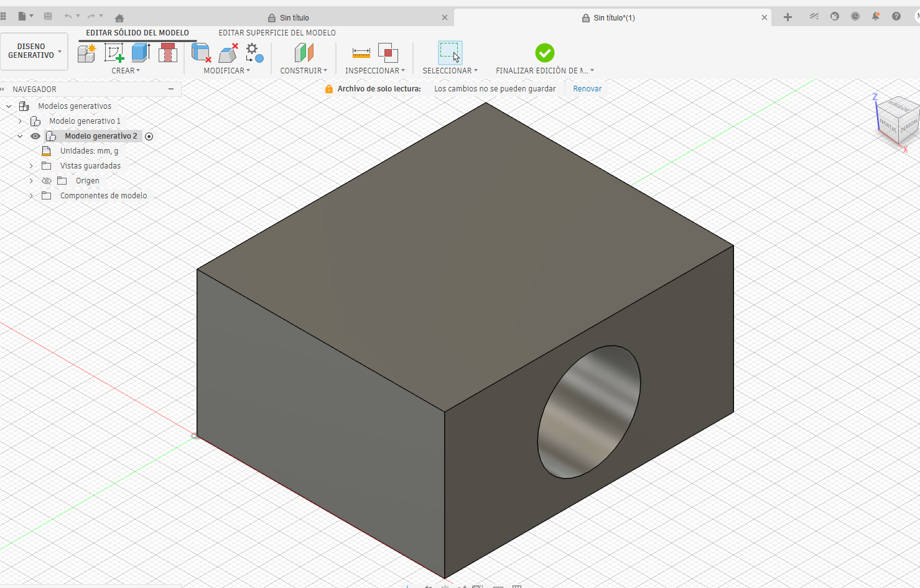The image size is (920, 588).
Task: Go to the Home icon
Action: pos(119,17)
